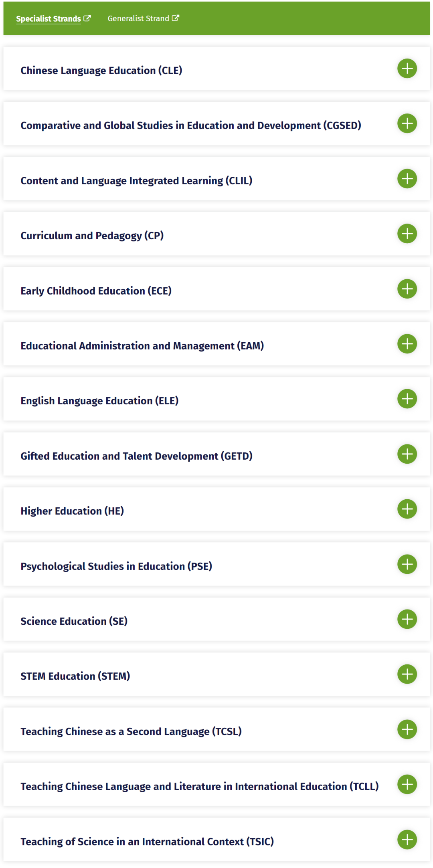Open the Psychological Studies in Education panel
This screenshot has height=868, width=433.
tap(116, 566)
